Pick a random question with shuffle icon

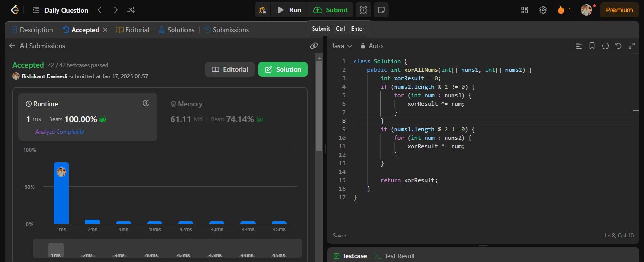(x=132, y=10)
